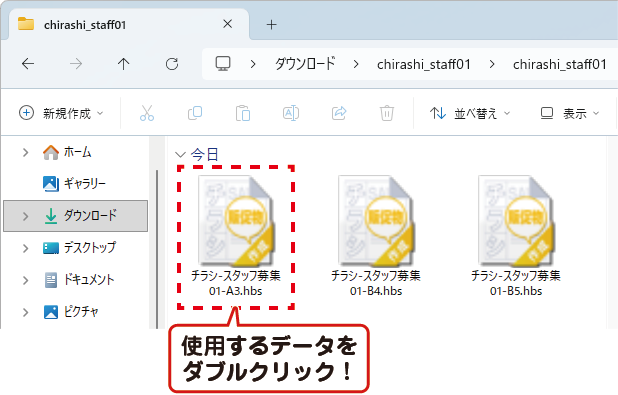The image size is (618, 395).
Task: Select the チラシ-スタッフ募集01-B5.hbs file icon
Action: point(516,221)
